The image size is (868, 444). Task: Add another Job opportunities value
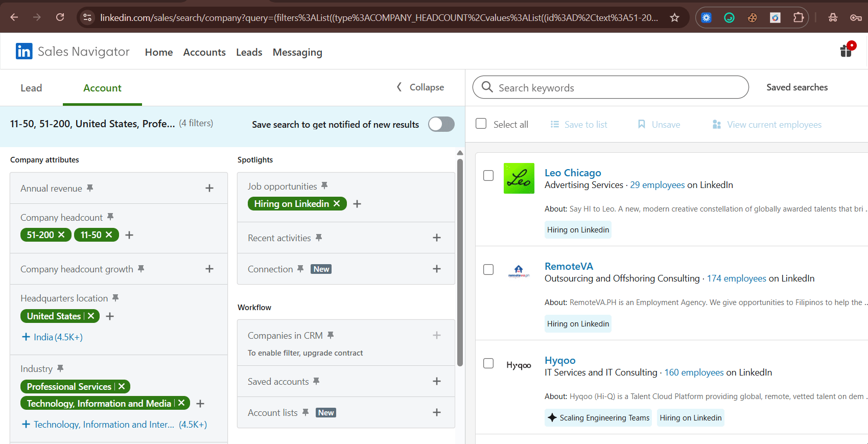point(357,204)
